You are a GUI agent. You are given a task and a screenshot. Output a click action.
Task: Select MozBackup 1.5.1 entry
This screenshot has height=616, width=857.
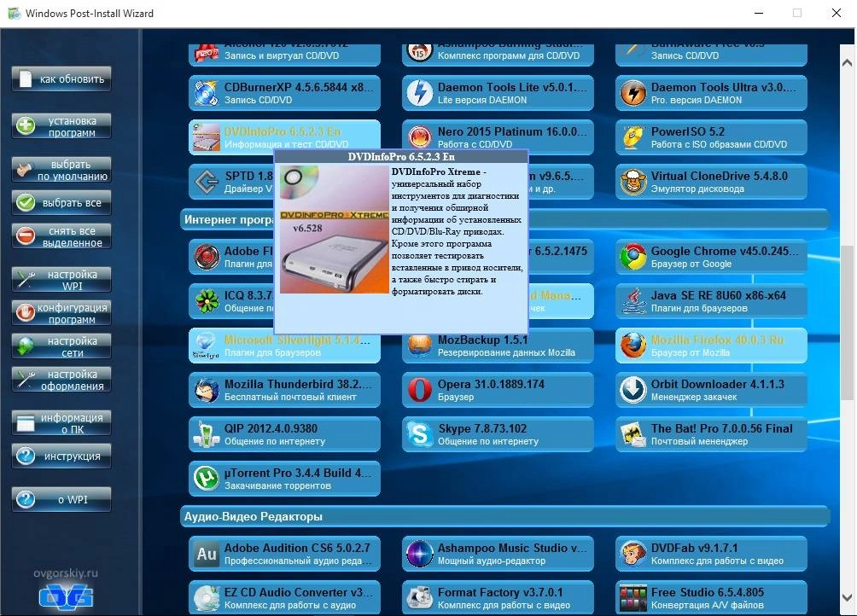(x=498, y=348)
